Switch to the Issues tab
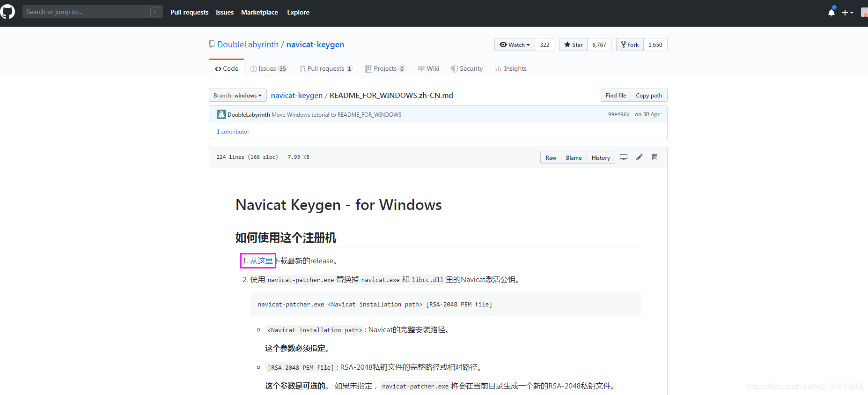Viewport: 868px width, 395px height. (x=269, y=68)
